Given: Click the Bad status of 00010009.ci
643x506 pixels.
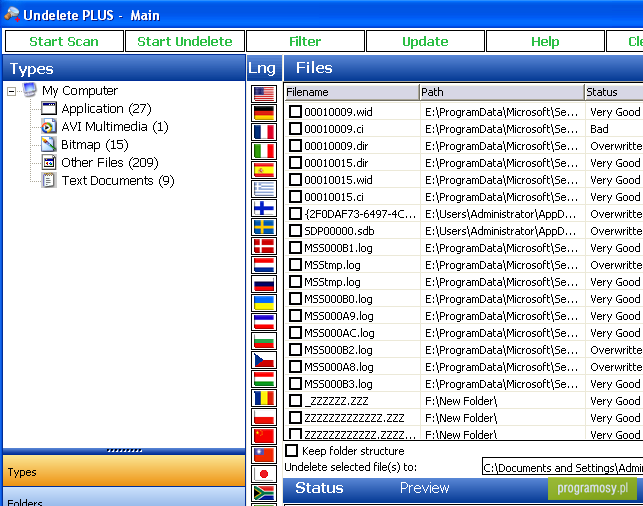Looking at the screenshot, I should 599,129.
